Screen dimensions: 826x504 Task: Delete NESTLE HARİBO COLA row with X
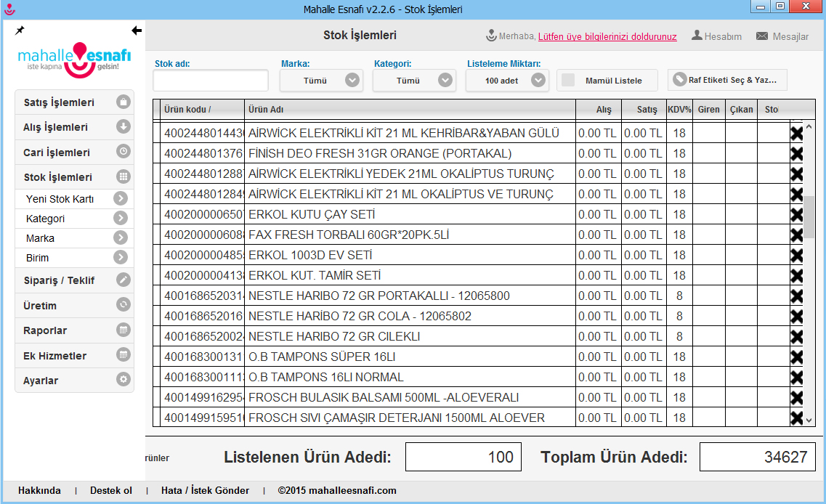pyautogui.click(x=797, y=317)
